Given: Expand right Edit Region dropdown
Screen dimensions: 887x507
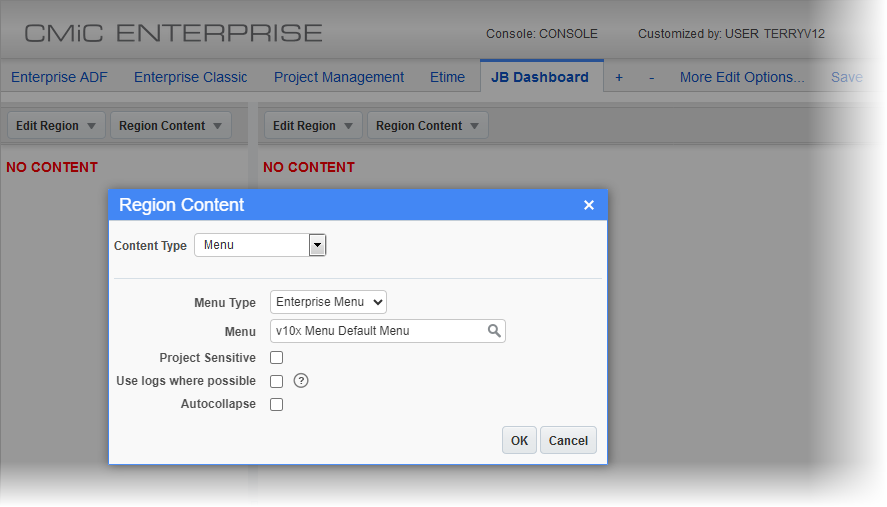Looking at the screenshot, I should tap(313, 126).
